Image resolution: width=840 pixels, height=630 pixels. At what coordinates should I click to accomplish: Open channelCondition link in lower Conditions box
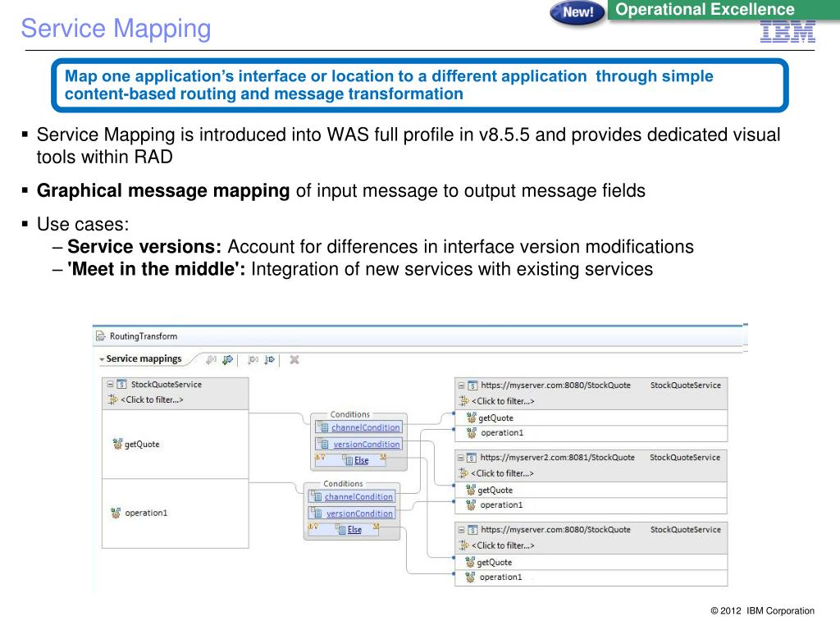pyautogui.click(x=358, y=496)
